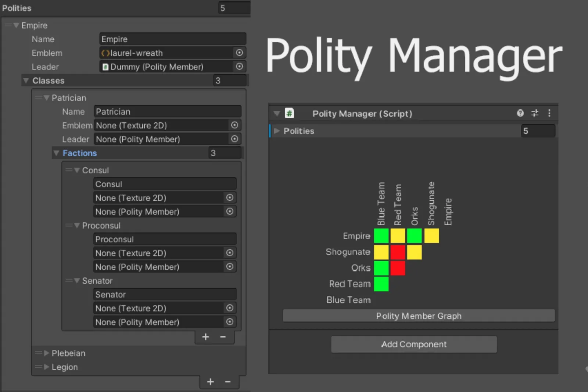Expand the Plebeian class
The height and width of the screenshot is (392, 588).
(x=46, y=353)
